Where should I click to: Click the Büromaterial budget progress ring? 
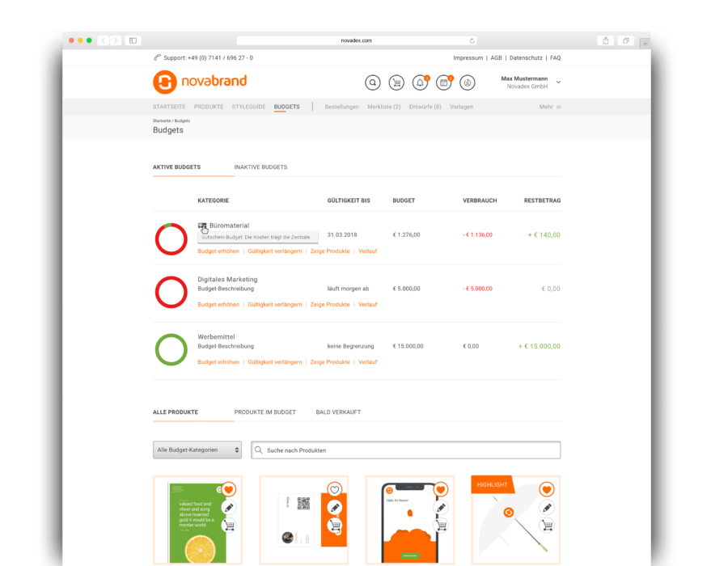point(171,239)
